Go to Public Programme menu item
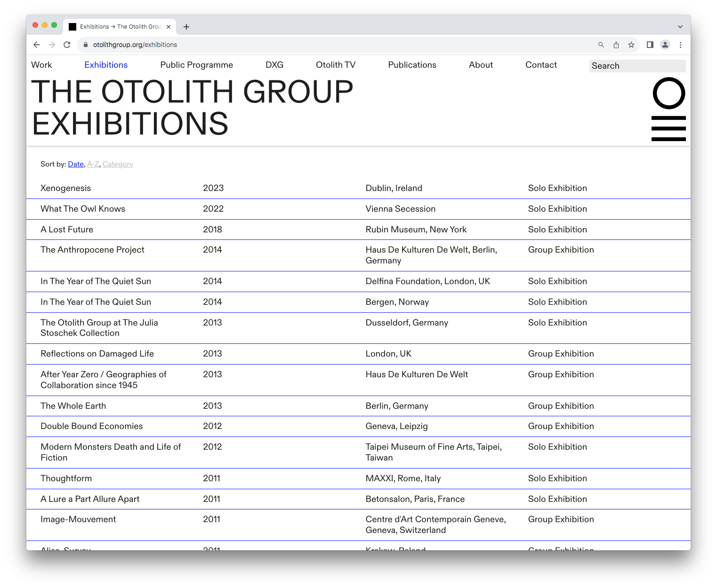 click(196, 65)
